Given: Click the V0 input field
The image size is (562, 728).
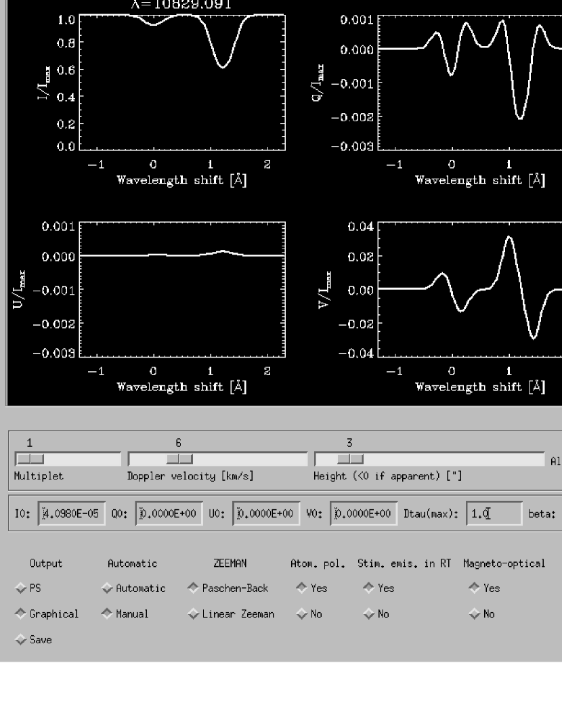Looking at the screenshot, I should (364, 513).
